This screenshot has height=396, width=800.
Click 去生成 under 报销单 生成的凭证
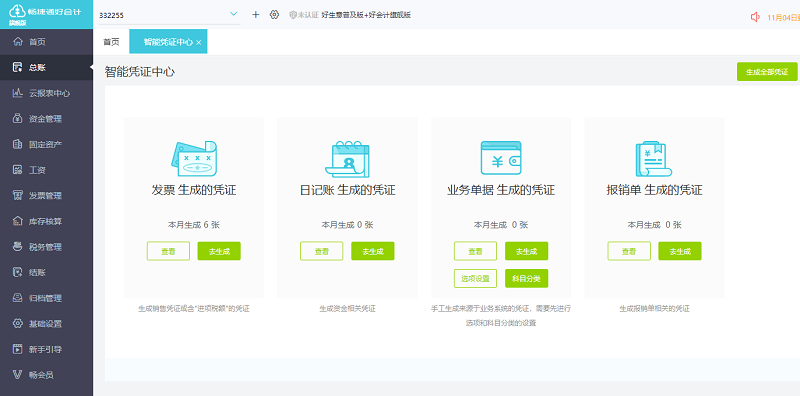coord(680,251)
